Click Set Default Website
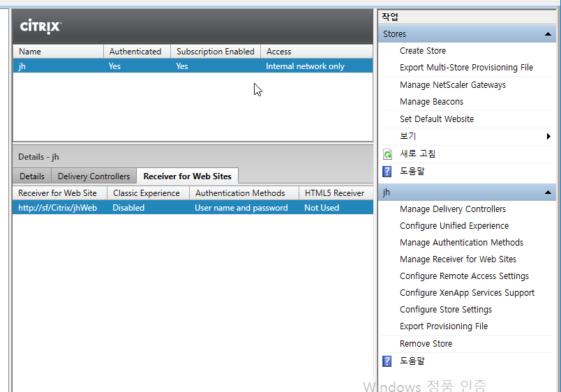 (437, 119)
